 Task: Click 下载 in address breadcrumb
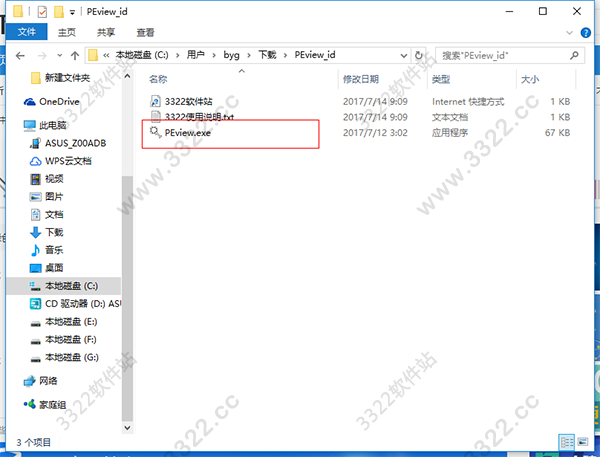click(267, 55)
